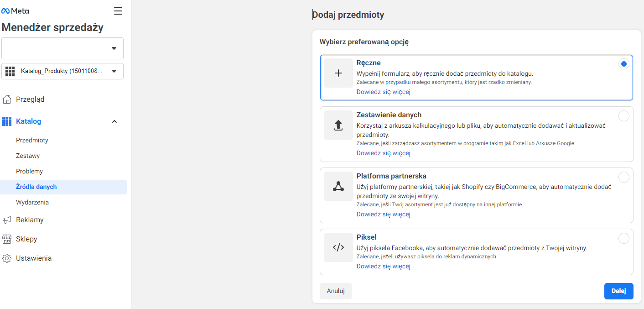Click the Reklamy megaphone icon

(7, 220)
